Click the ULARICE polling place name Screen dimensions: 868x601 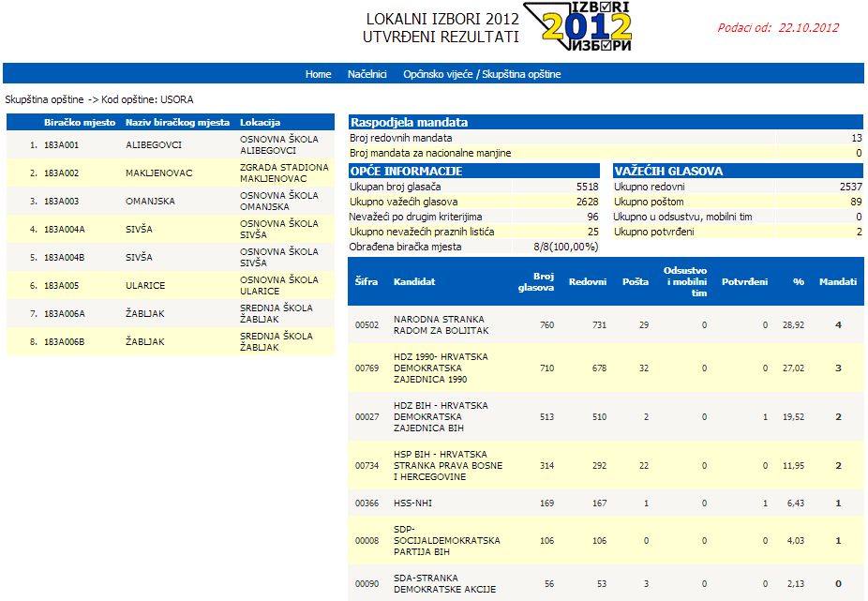click(x=145, y=286)
